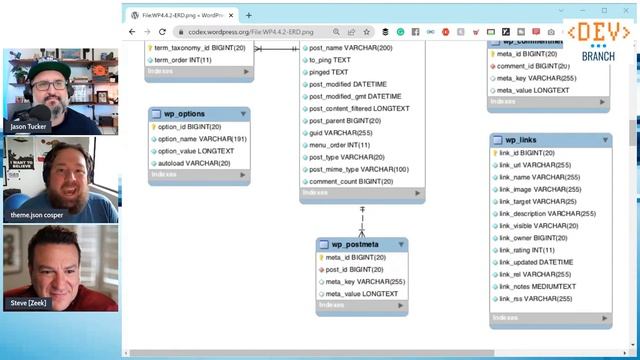Click the red circular extension icon

446,32
